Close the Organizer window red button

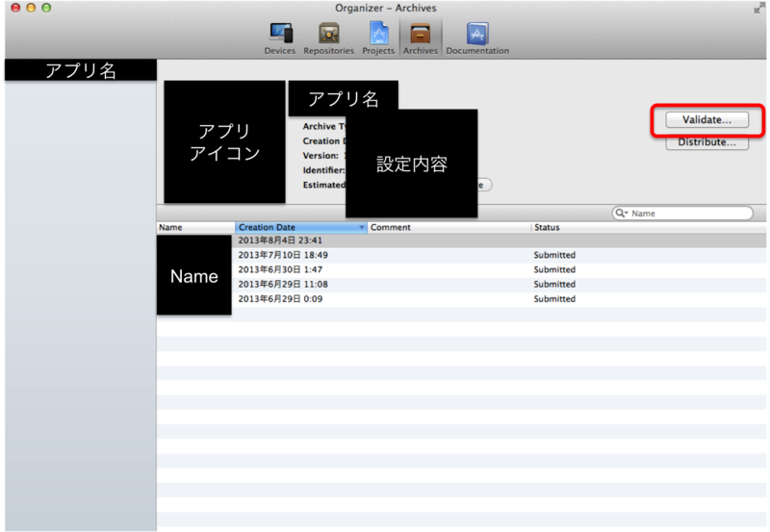[15, 8]
